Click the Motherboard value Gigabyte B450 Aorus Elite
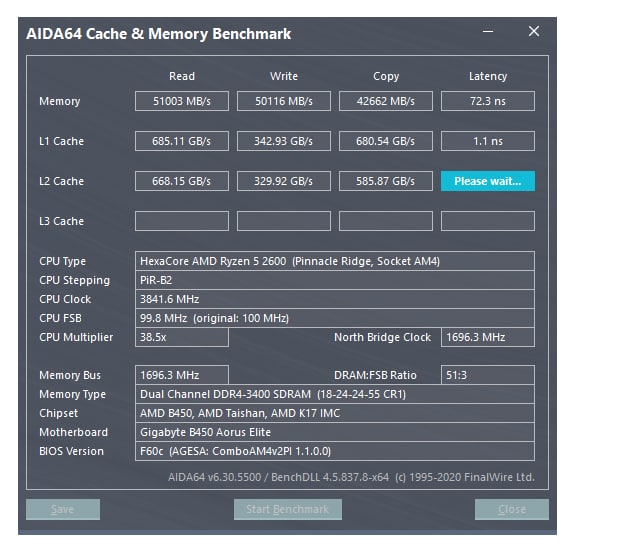Screen dimensions: 640x553 335,432
